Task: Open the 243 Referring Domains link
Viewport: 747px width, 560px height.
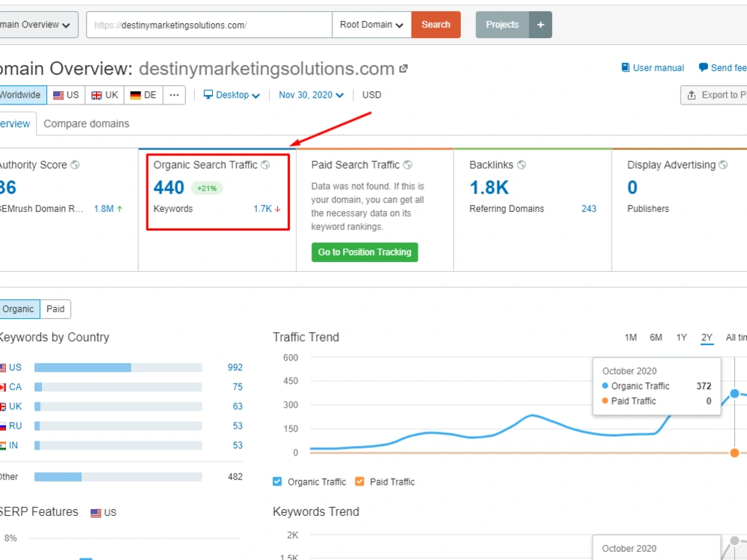Action: (x=589, y=208)
